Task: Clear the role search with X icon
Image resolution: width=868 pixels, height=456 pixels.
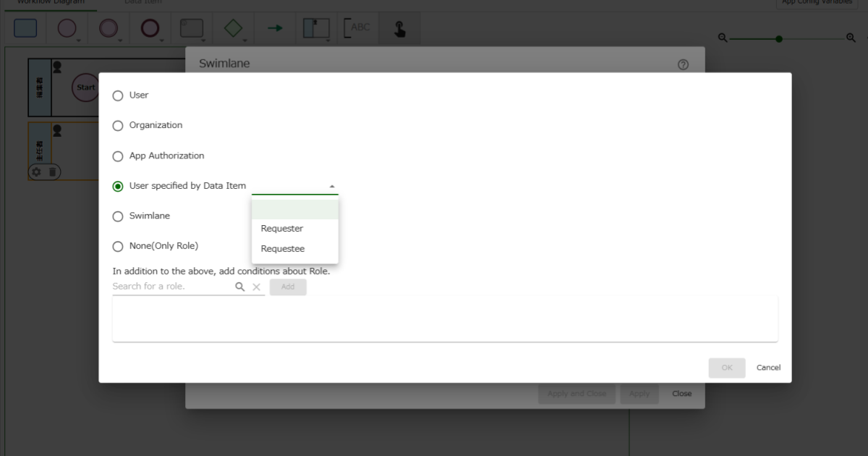Action: tap(256, 287)
